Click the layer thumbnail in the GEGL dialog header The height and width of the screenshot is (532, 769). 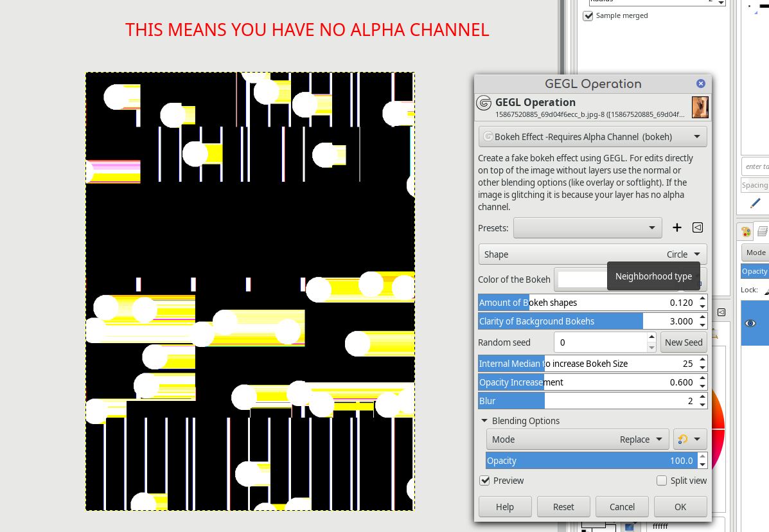(x=700, y=107)
